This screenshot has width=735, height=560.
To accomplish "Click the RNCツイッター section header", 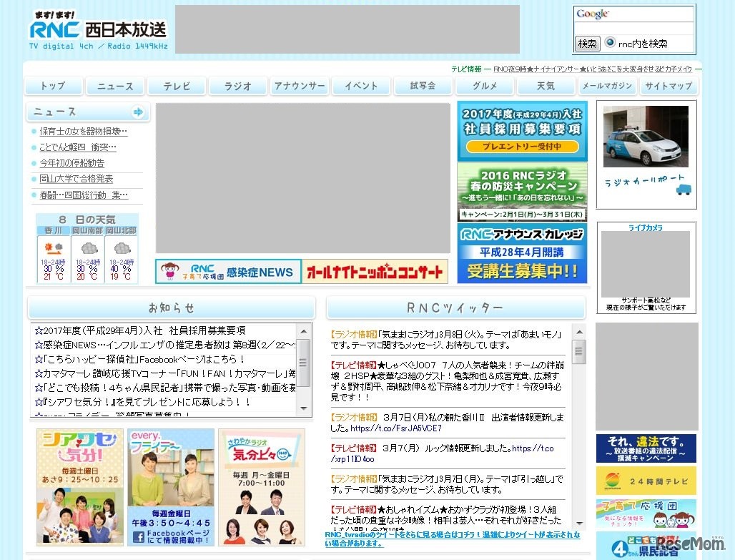I will point(455,308).
